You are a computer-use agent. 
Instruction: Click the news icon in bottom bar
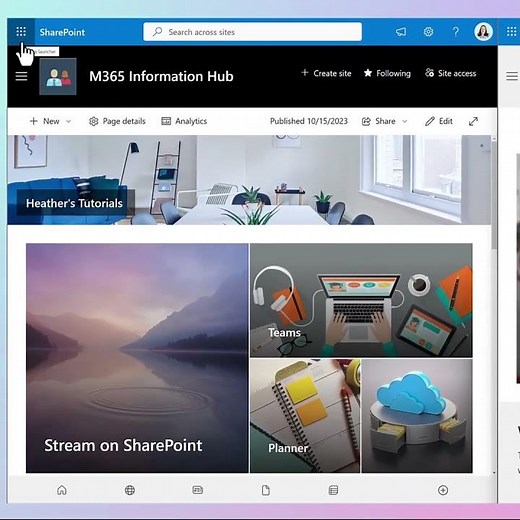pos(198,490)
